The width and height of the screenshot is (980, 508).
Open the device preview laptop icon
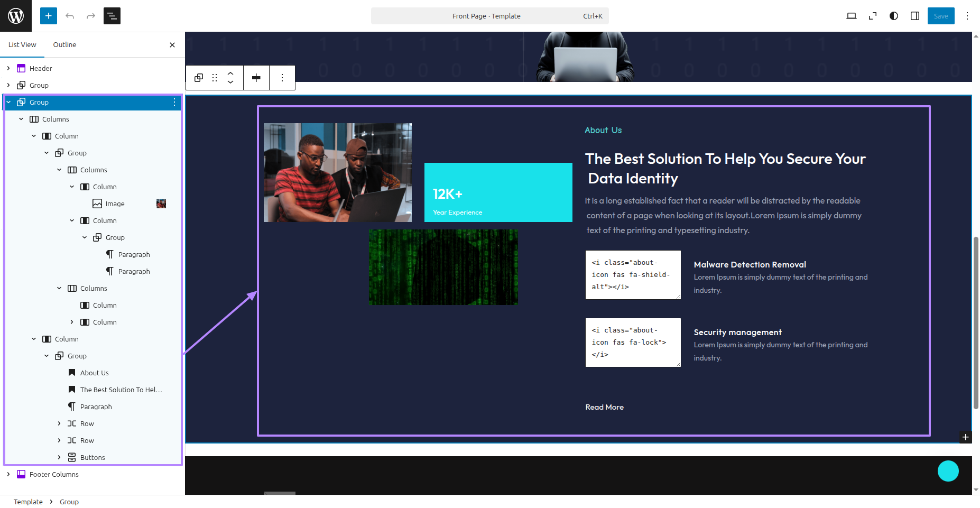[851, 16]
